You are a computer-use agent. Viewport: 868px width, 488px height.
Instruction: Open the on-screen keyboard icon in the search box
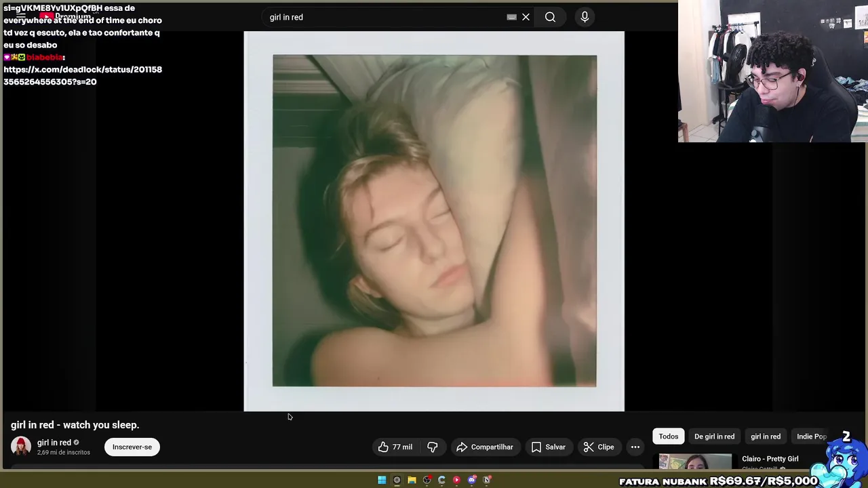[x=511, y=17]
